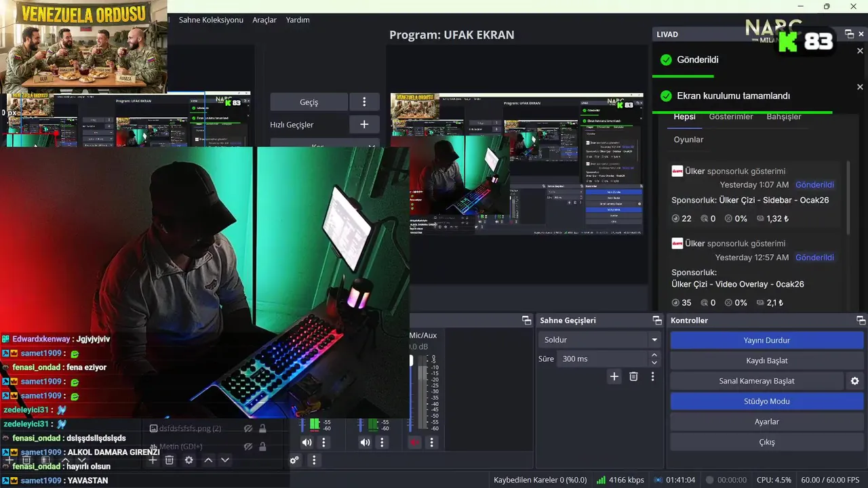Open the Kes quick transition dropdown
The image size is (868, 488).
click(x=324, y=143)
